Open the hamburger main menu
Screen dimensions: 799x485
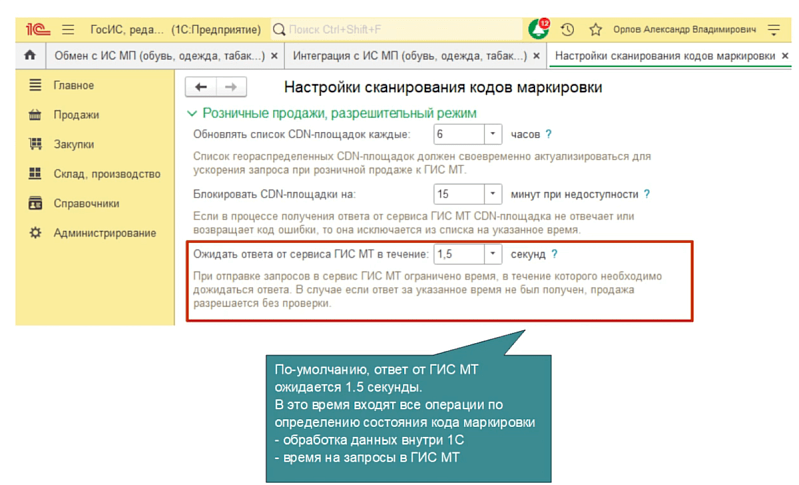68,30
